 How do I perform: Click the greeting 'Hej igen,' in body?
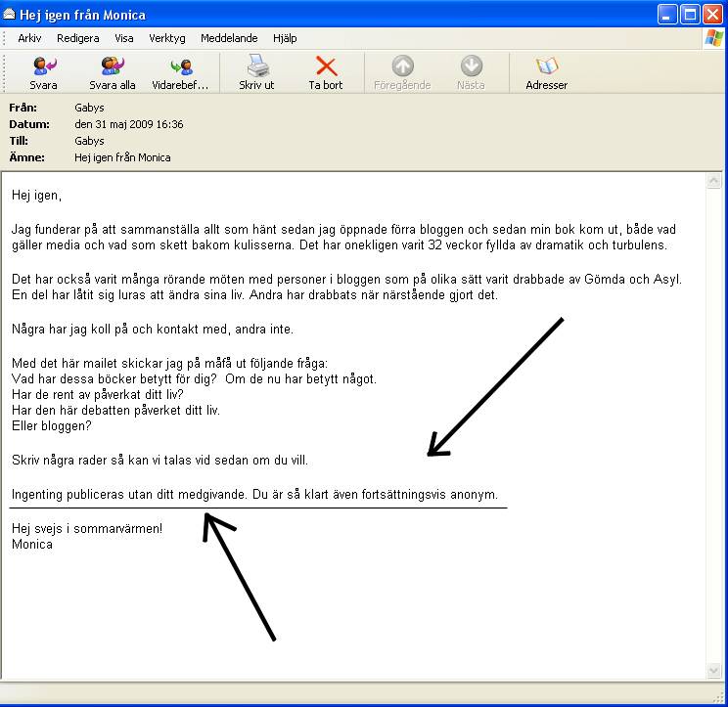pyautogui.click(x=36, y=196)
